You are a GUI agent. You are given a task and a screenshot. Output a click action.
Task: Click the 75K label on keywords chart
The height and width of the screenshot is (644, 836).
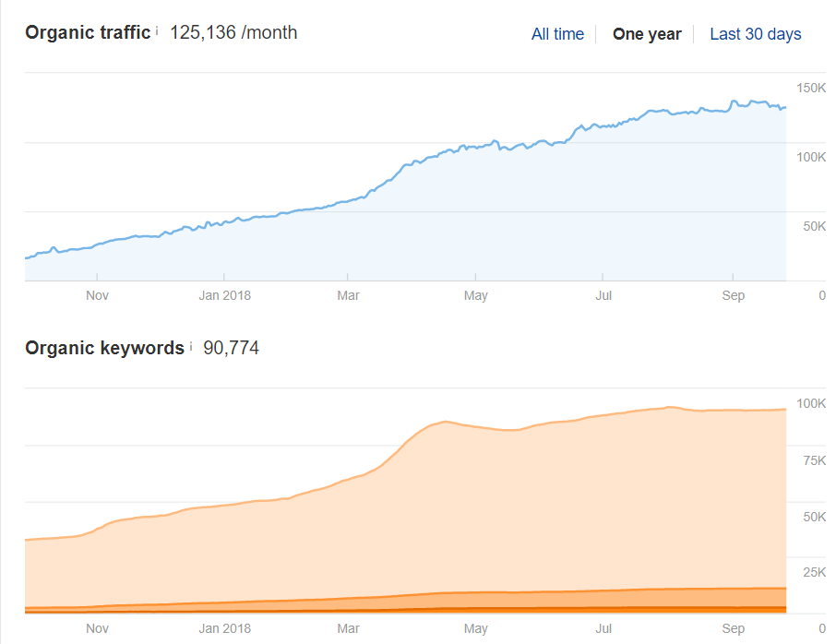814,460
